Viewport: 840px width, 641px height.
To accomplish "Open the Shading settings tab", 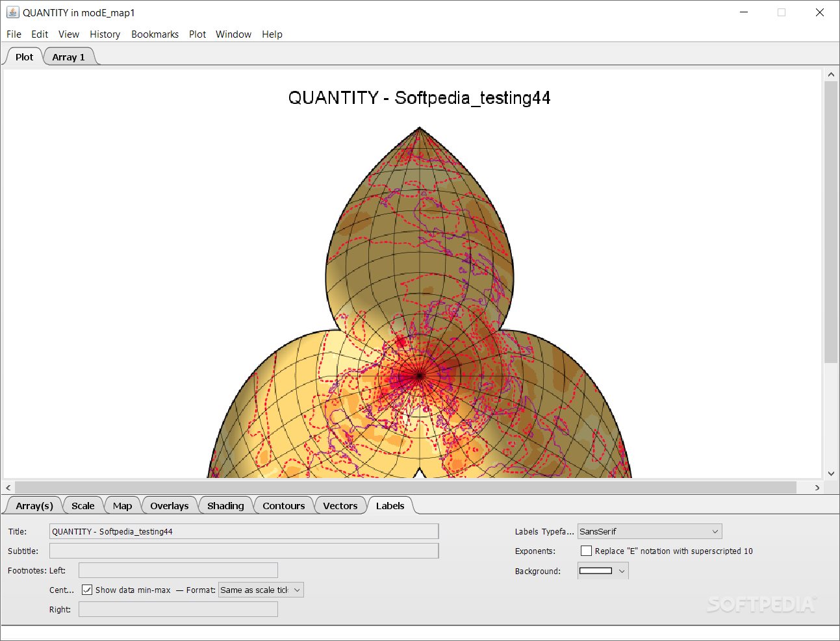I will [225, 506].
